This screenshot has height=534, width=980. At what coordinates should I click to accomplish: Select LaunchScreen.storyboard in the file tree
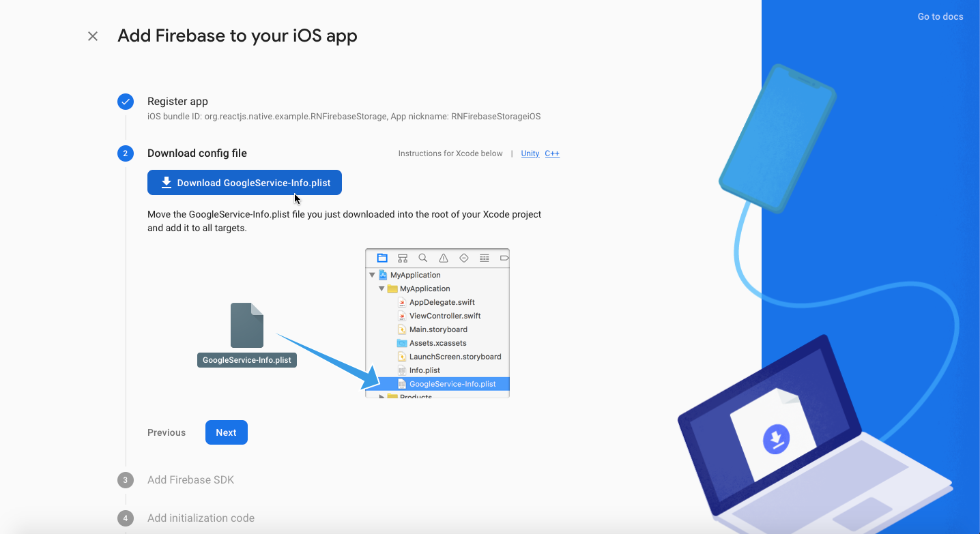tap(455, 357)
